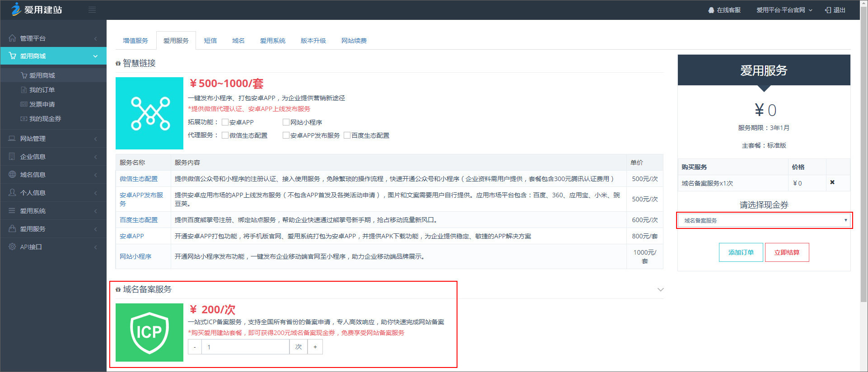
Task: Click the 在线客服 link
Action: pos(728,10)
